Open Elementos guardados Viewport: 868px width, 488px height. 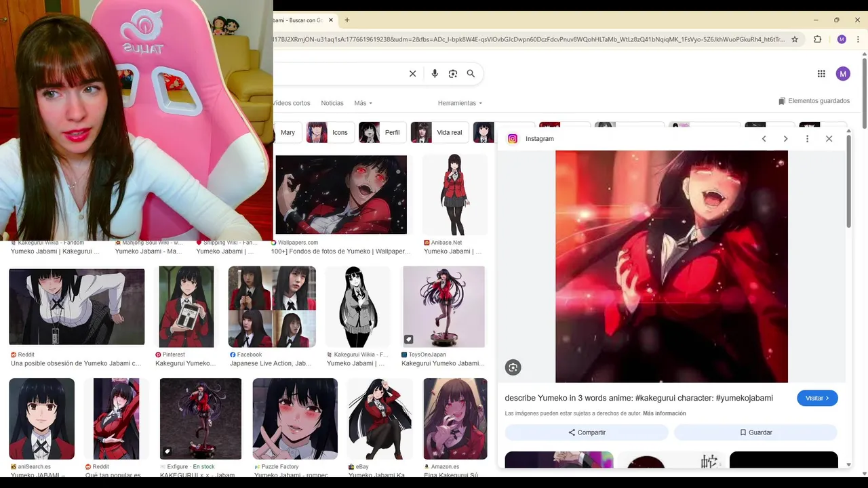tap(814, 101)
